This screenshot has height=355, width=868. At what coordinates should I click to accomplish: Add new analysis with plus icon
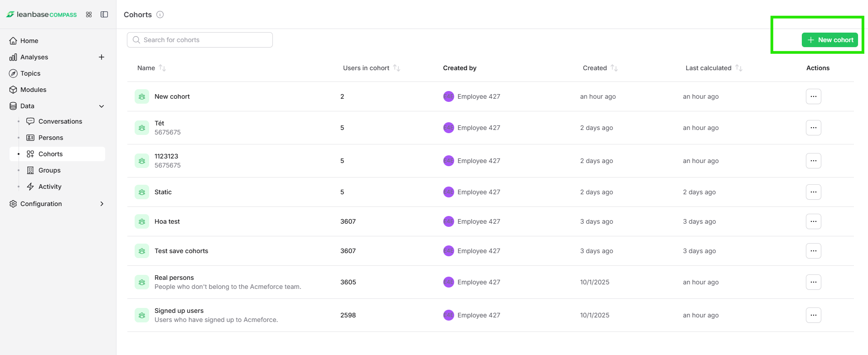point(102,57)
